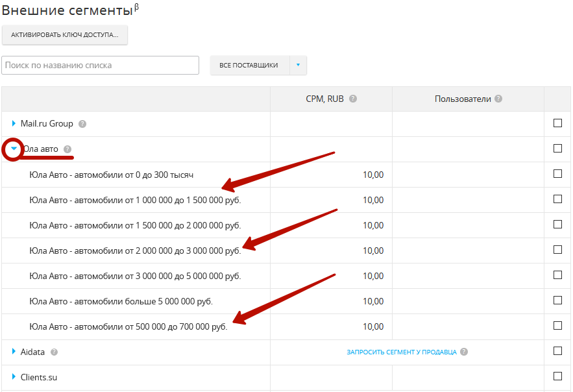Viewport: 573px width, 392px height.
Task: Tick the Mail.ru Group checkbox
Action: coord(557,123)
